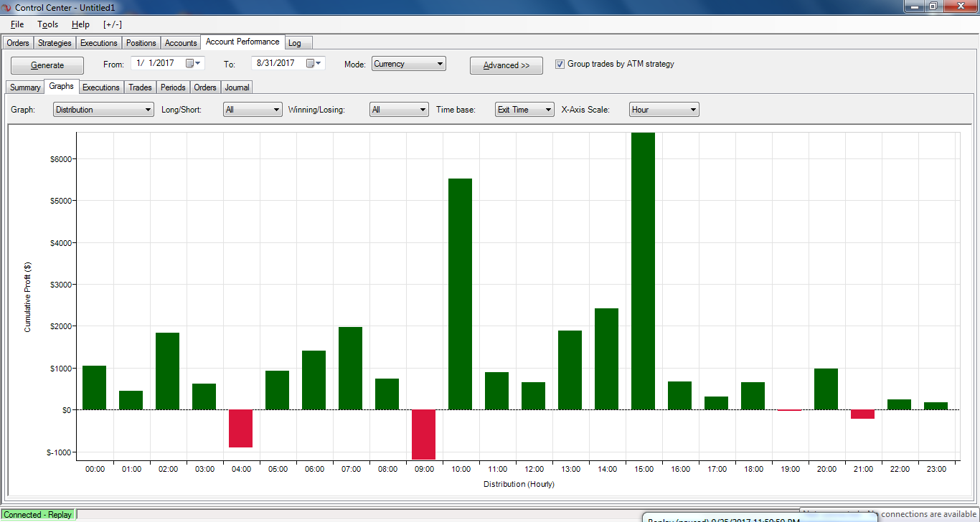Open the Time base dropdown showing Exit Time
This screenshot has width=980, height=522.
[525, 110]
